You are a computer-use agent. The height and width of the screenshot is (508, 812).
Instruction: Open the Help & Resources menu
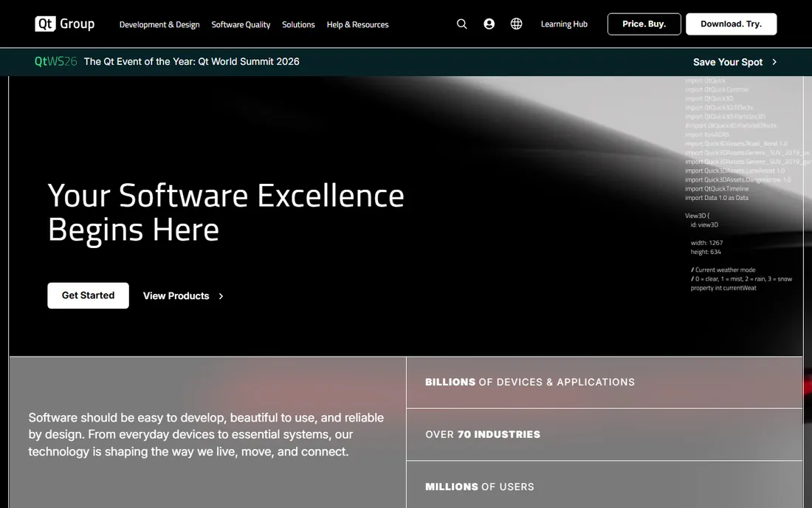357,24
